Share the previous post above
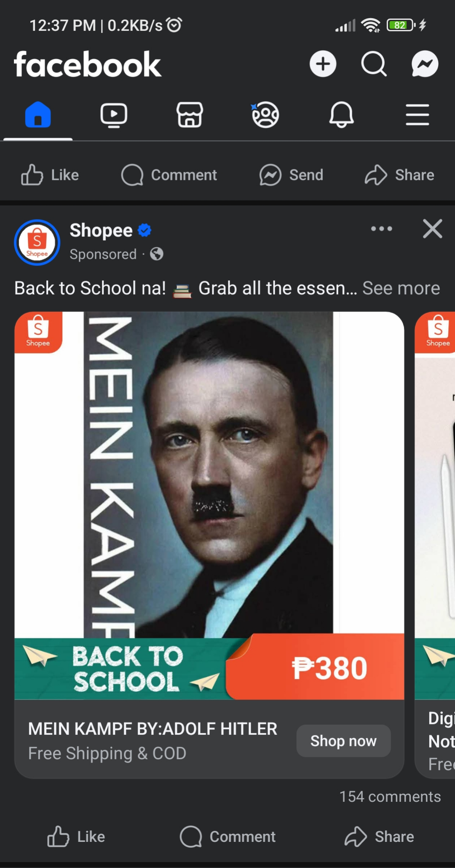 pyautogui.click(x=399, y=175)
